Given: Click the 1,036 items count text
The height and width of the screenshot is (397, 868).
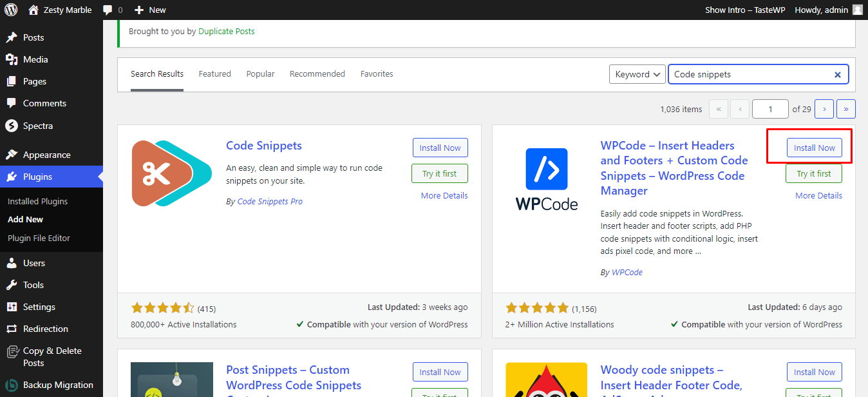Looking at the screenshot, I should pos(681,109).
